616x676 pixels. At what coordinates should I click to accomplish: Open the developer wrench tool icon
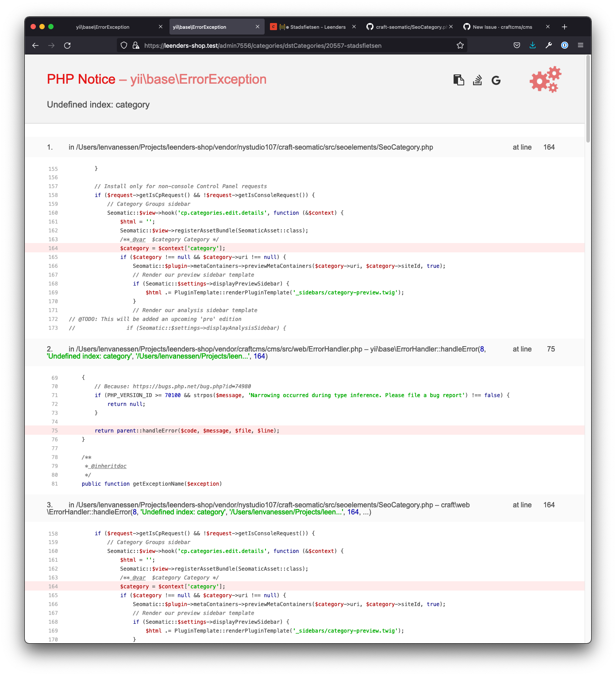(x=549, y=45)
